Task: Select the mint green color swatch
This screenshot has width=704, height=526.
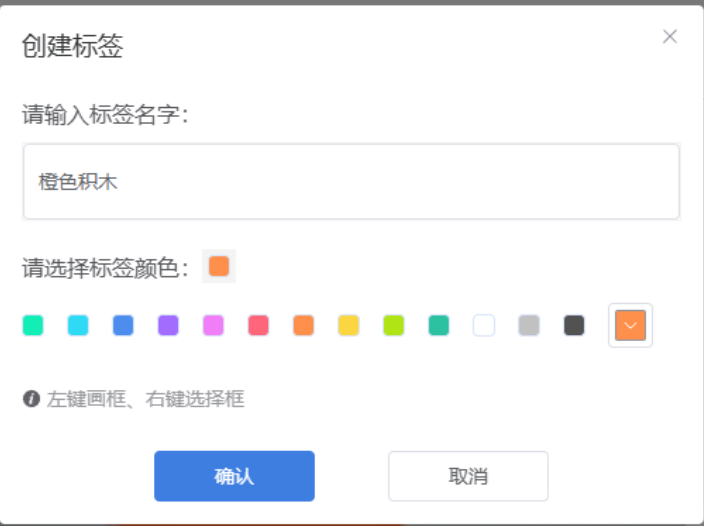Action: [33, 325]
